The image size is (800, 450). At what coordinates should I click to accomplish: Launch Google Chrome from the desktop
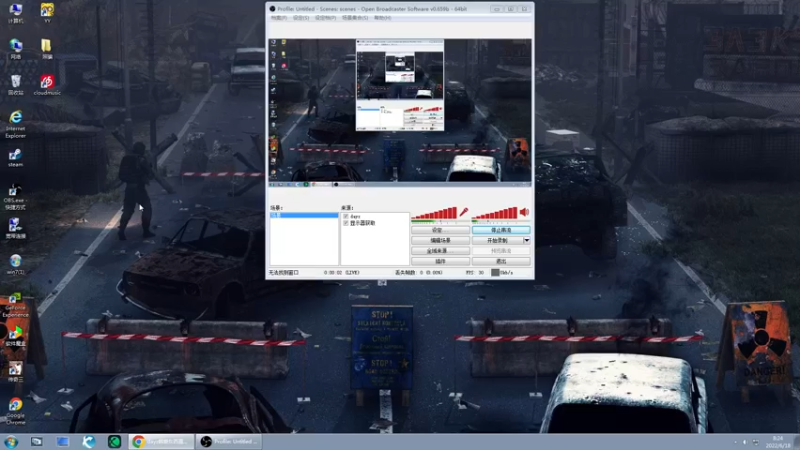click(x=15, y=411)
